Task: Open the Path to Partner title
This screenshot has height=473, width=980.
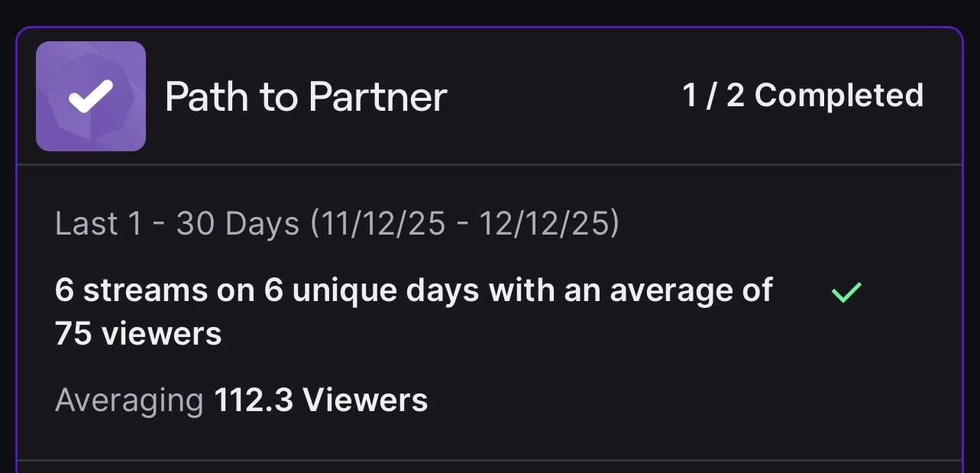Action: 306,97
